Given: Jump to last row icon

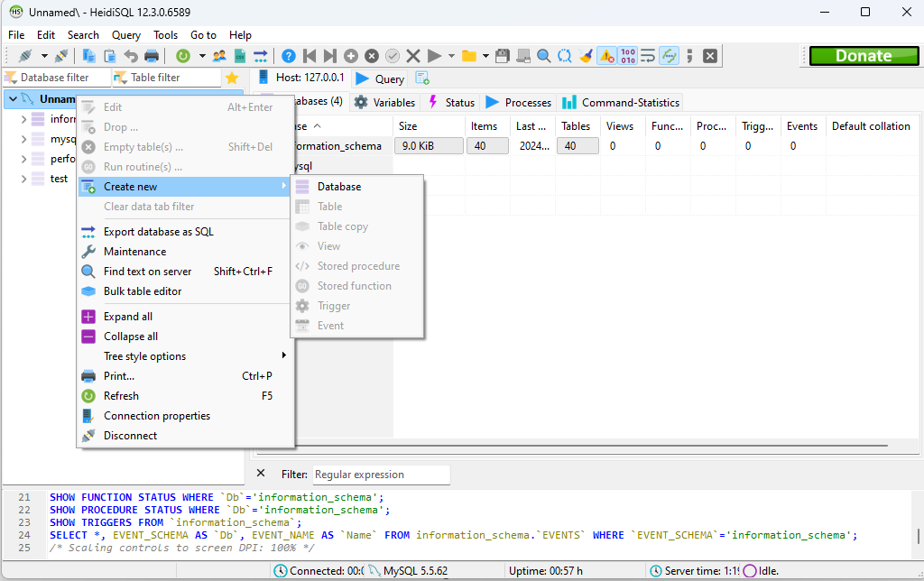Looking at the screenshot, I should click(x=330, y=56).
